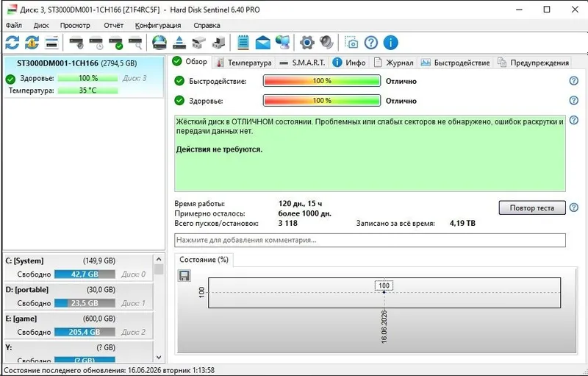Select the Y: partition entry
Screen dimensions: 588x376
pyautogui.click(x=79, y=352)
